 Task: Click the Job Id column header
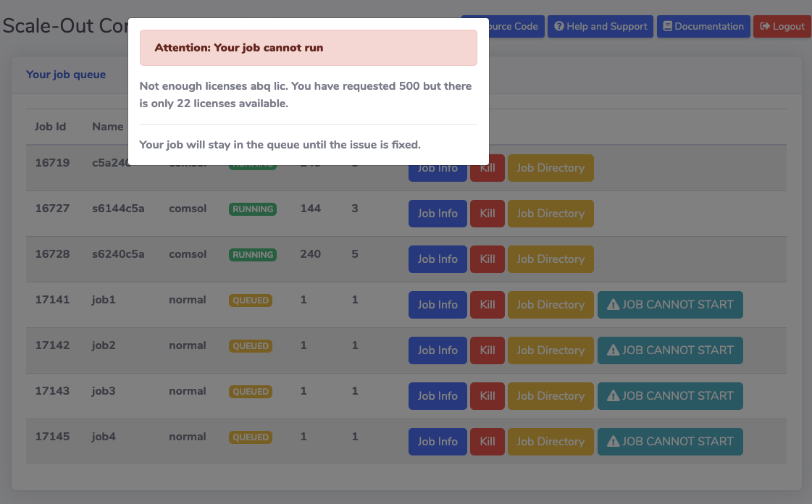tap(50, 127)
